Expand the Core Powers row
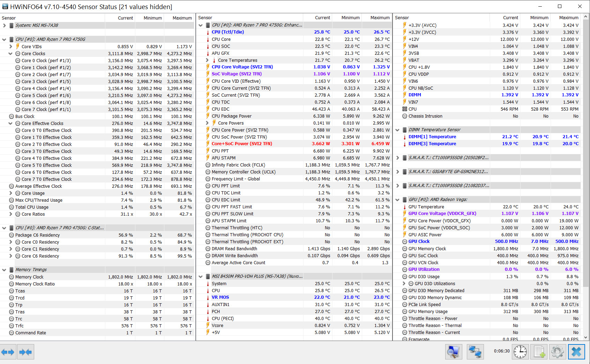The image size is (590, 364). [207, 123]
